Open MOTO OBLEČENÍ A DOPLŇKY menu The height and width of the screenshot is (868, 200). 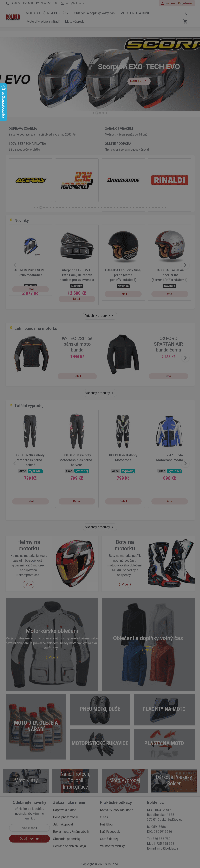click(47, 13)
